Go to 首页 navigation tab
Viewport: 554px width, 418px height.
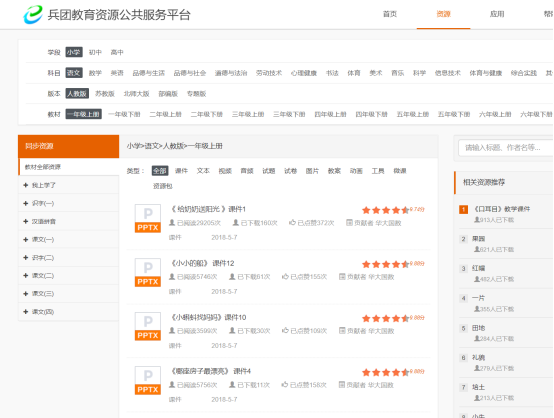point(390,14)
